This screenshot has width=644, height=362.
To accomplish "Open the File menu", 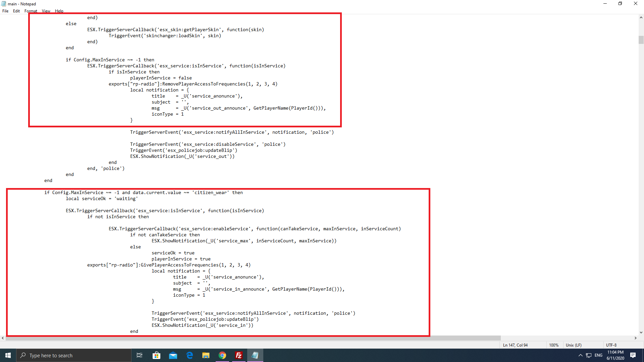I will click(x=5, y=11).
